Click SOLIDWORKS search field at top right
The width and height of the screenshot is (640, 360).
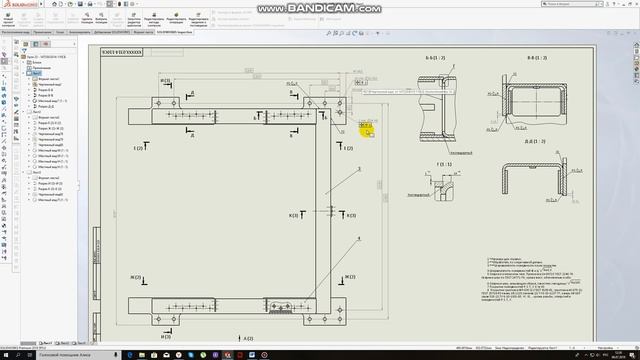[572, 4]
